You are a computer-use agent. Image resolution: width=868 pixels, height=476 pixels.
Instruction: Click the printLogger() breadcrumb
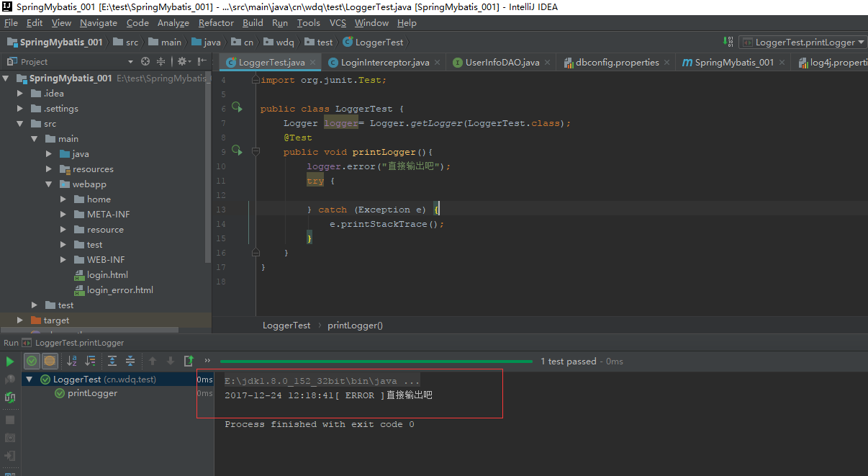pos(356,325)
